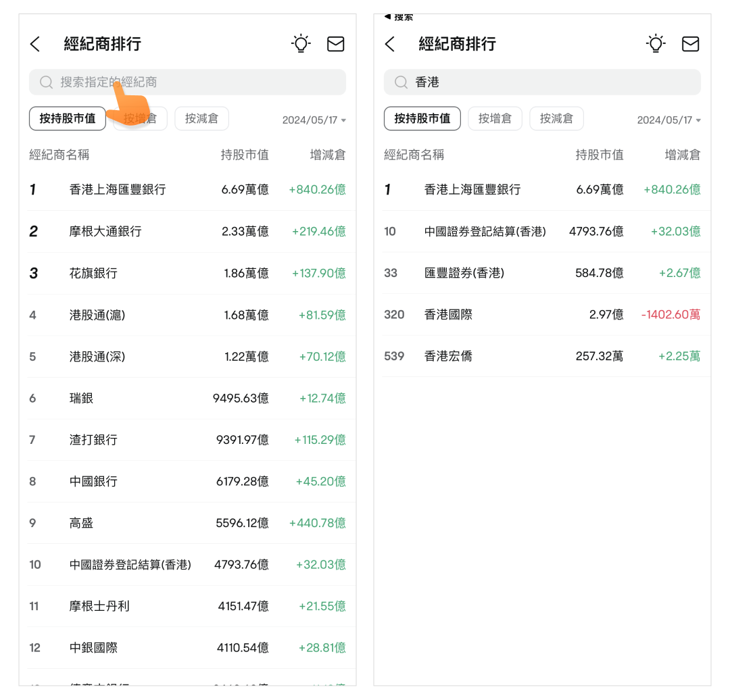Screen dimensions: 730x700
Task: Select 按增倉 filter in right panel
Action: [x=495, y=119]
